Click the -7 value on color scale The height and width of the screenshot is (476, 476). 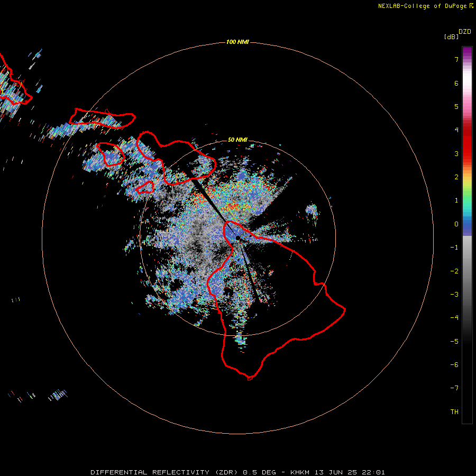454,388
